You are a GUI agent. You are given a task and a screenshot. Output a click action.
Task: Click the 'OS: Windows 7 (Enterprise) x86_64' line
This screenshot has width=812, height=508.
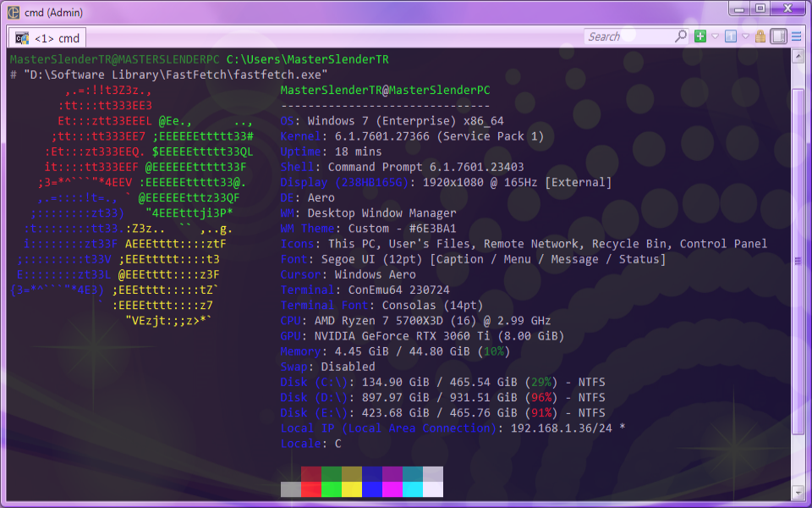[x=392, y=121]
